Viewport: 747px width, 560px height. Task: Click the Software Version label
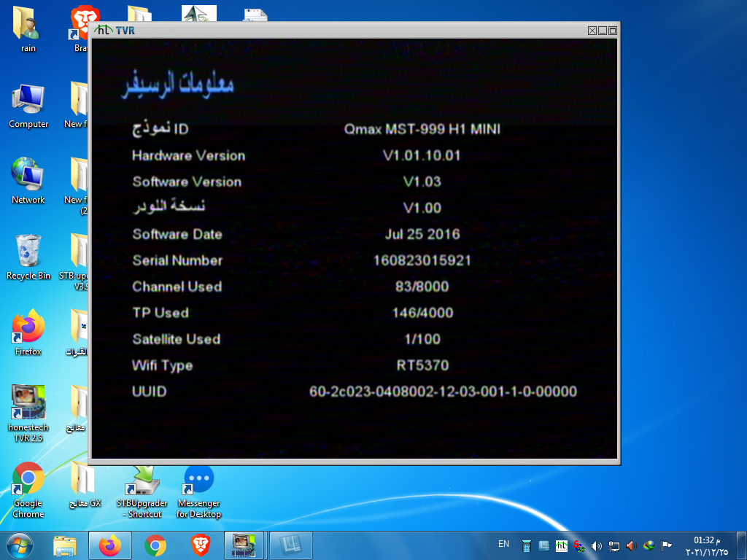[x=187, y=182]
